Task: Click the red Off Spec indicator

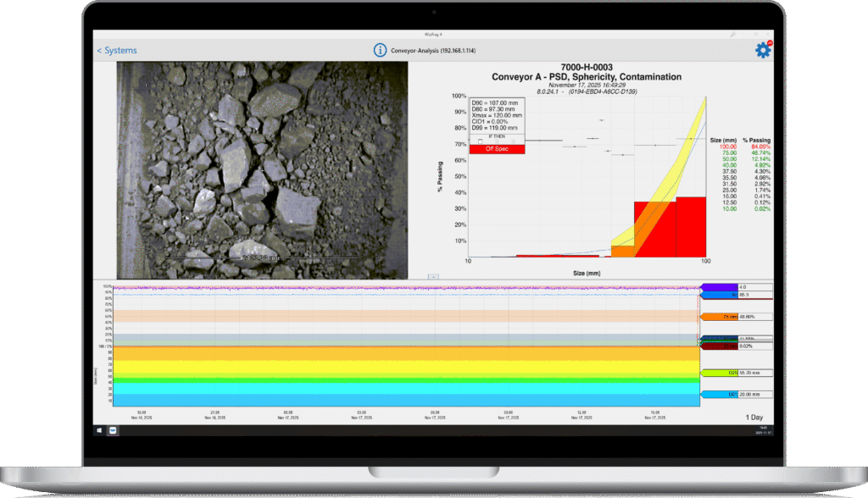Action: click(496, 149)
